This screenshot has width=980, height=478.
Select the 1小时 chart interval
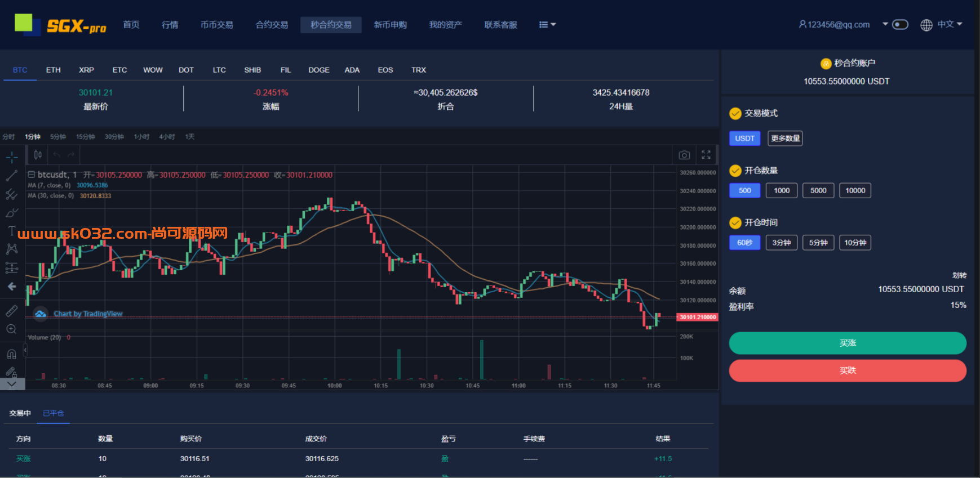click(141, 137)
